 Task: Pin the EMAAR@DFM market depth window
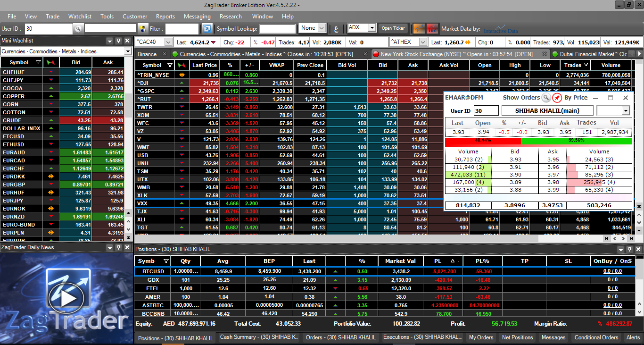(x=557, y=98)
